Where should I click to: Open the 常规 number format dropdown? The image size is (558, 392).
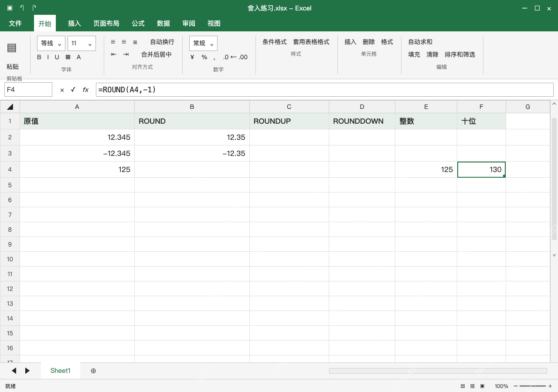tap(203, 43)
